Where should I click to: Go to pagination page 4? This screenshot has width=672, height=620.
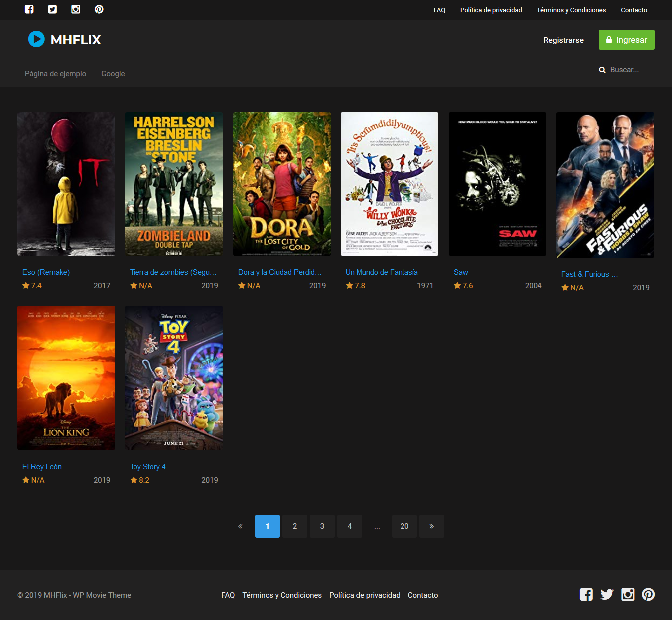click(x=350, y=526)
